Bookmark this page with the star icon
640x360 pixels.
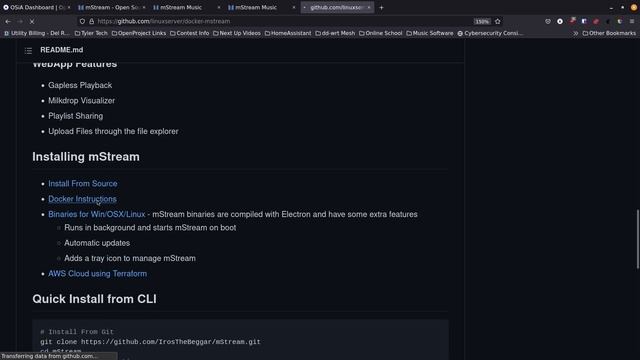click(498, 21)
